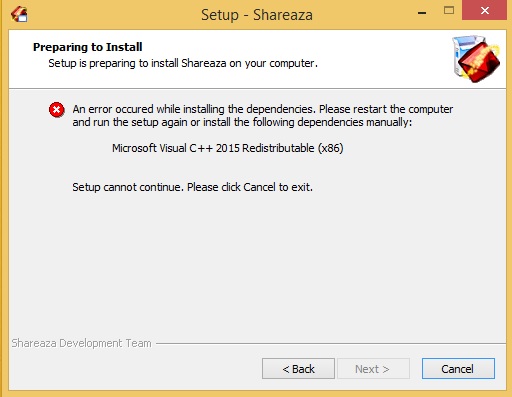Click the "(x86)" text in the dependency name
512x397 pixels.
(x=330, y=148)
